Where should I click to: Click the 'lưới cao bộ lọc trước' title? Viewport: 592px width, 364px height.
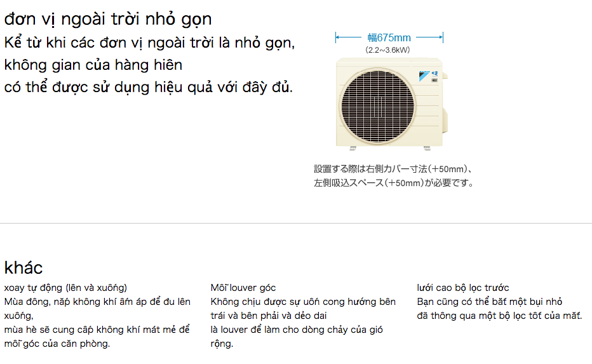point(463,288)
